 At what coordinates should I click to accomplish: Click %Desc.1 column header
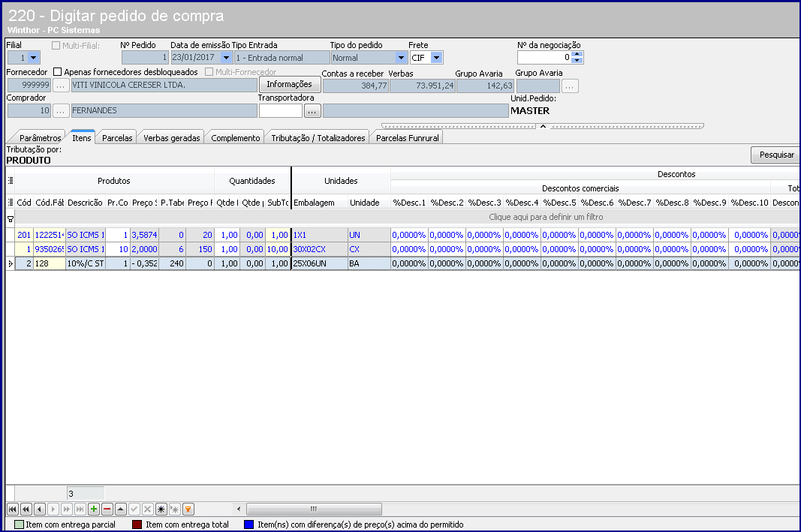[x=409, y=203]
